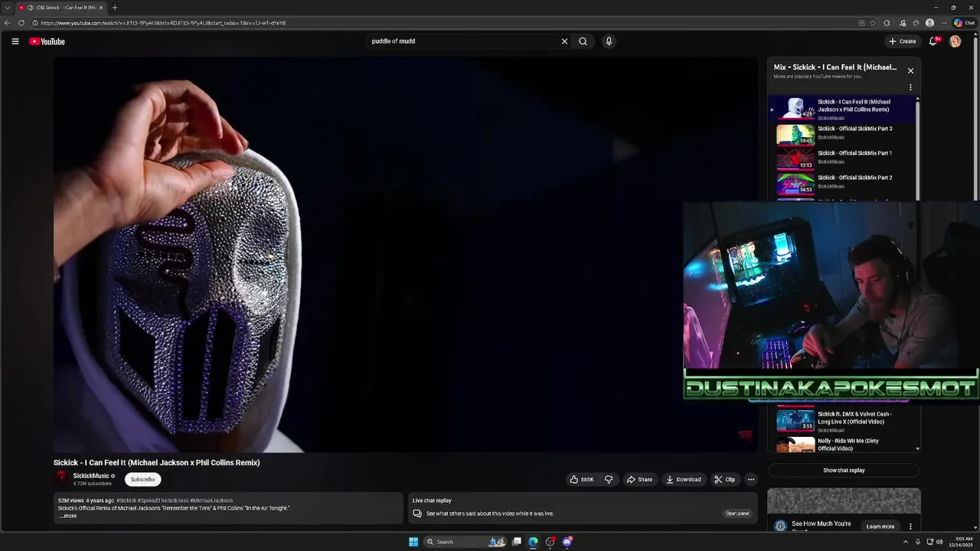Open Copilot Chat button

click(964, 23)
